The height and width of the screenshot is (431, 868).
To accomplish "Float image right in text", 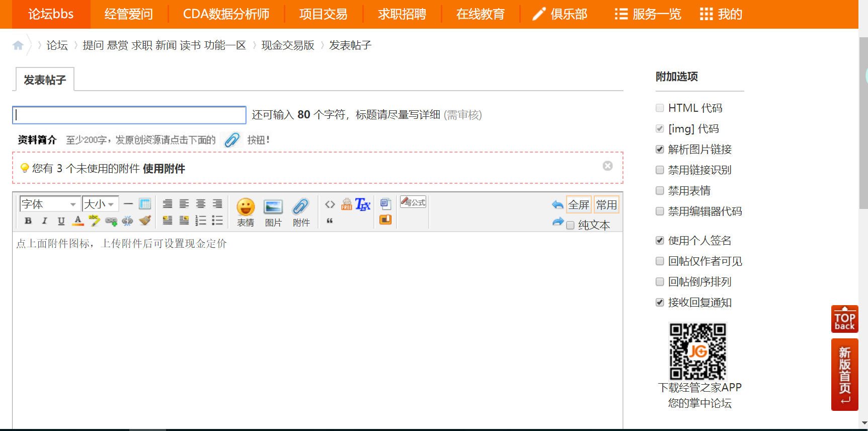I will (184, 221).
